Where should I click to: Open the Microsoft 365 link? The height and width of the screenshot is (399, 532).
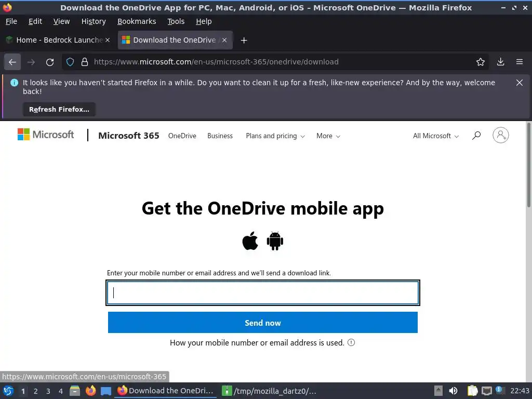tap(129, 136)
